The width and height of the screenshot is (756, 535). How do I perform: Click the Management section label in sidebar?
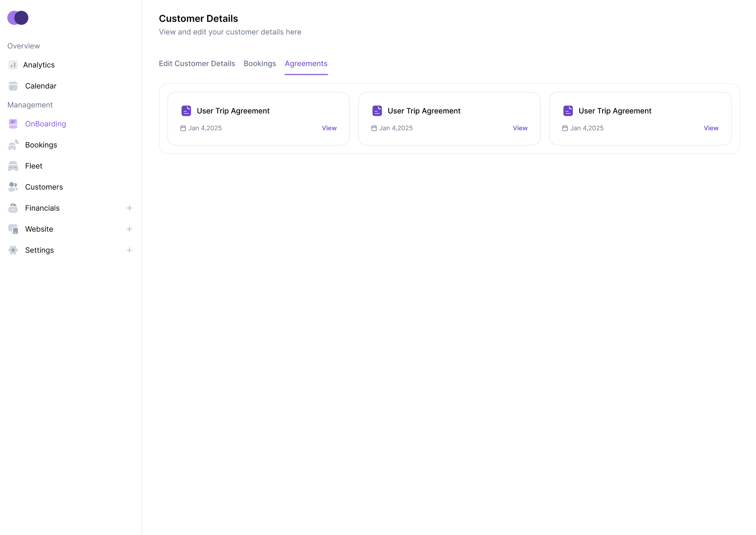pyautogui.click(x=30, y=105)
